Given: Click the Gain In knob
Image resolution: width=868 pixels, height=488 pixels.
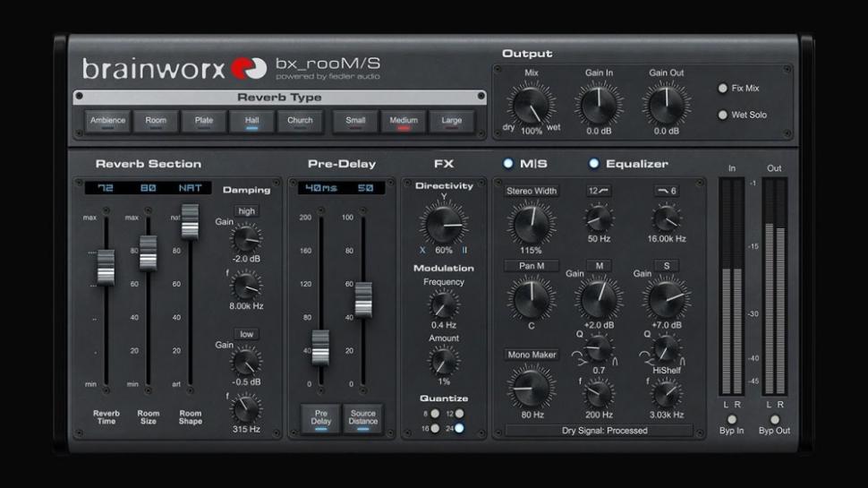Looking at the screenshot, I should click(x=599, y=106).
